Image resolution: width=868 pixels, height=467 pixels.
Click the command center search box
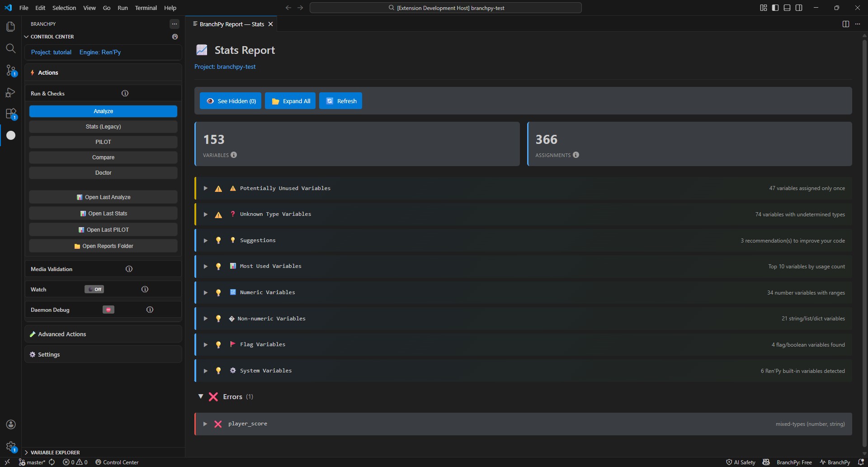click(446, 8)
